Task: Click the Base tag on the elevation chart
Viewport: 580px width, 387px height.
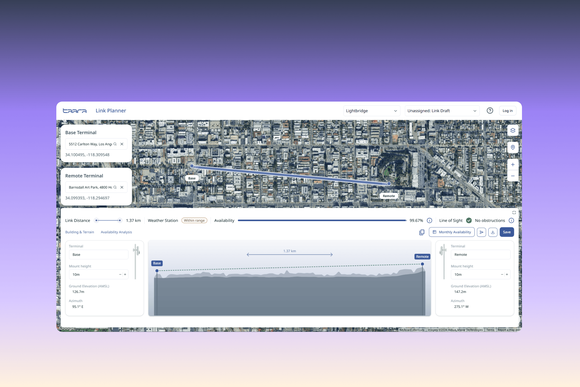Action: pyautogui.click(x=157, y=263)
